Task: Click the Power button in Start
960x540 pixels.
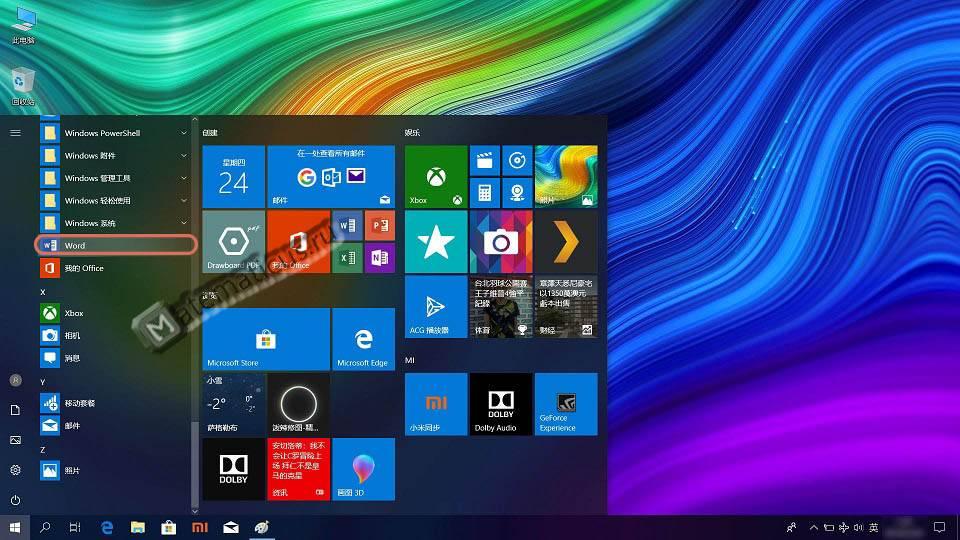Action: pos(15,500)
